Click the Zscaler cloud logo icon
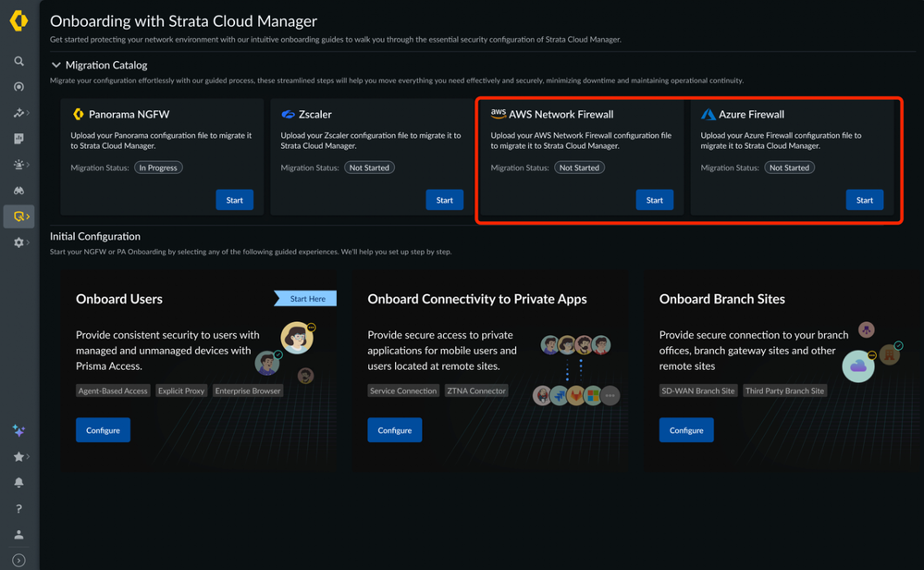924x570 pixels. tap(288, 114)
